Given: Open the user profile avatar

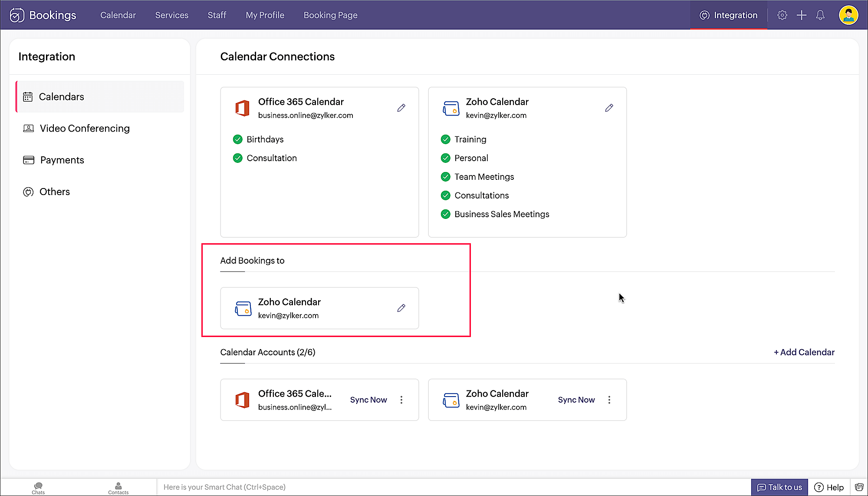Looking at the screenshot, I should [x=848, y=15].
